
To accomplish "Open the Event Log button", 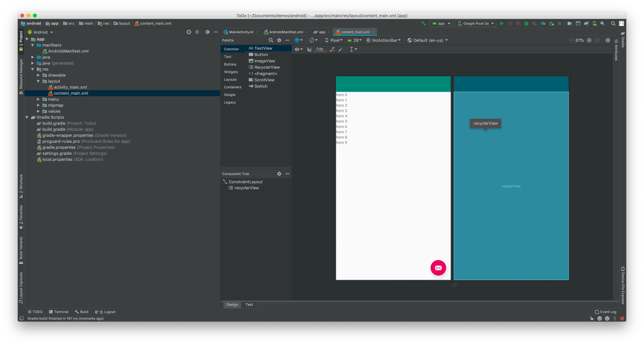I will [605, 312].
